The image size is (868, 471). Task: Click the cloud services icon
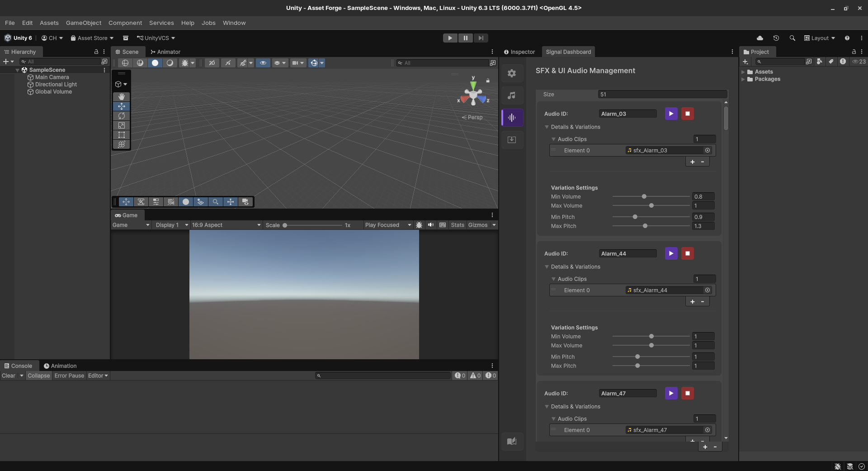point(760,38)
